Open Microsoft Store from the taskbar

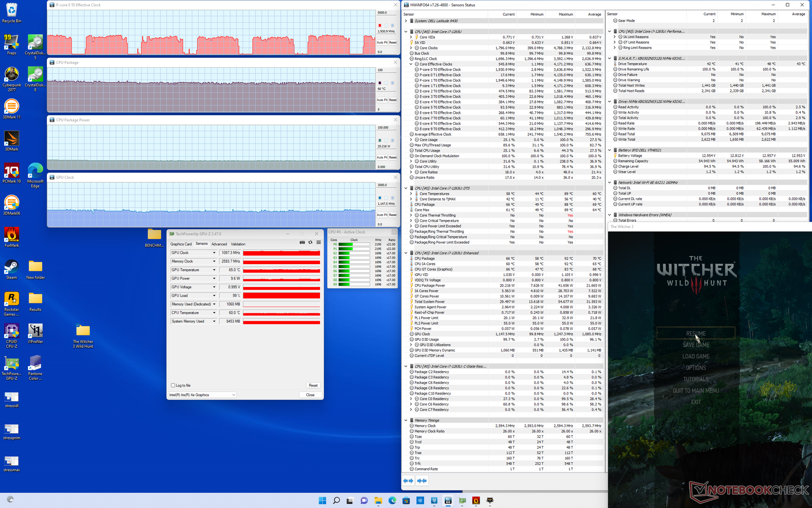point(406,500)
